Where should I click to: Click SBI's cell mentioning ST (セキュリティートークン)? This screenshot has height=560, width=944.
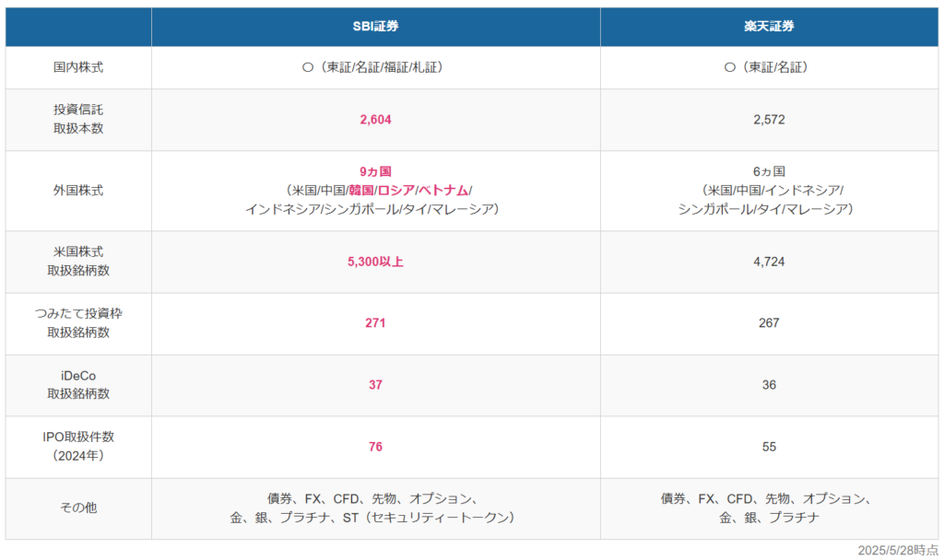[376, 507]
